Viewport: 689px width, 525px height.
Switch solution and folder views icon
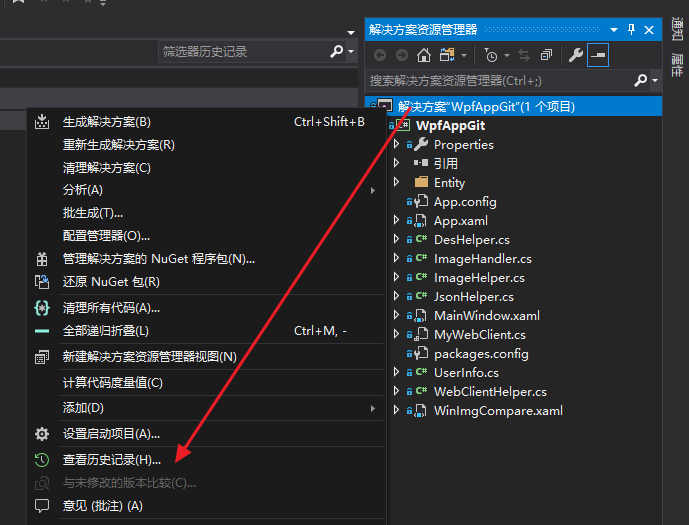click(447, 55)
